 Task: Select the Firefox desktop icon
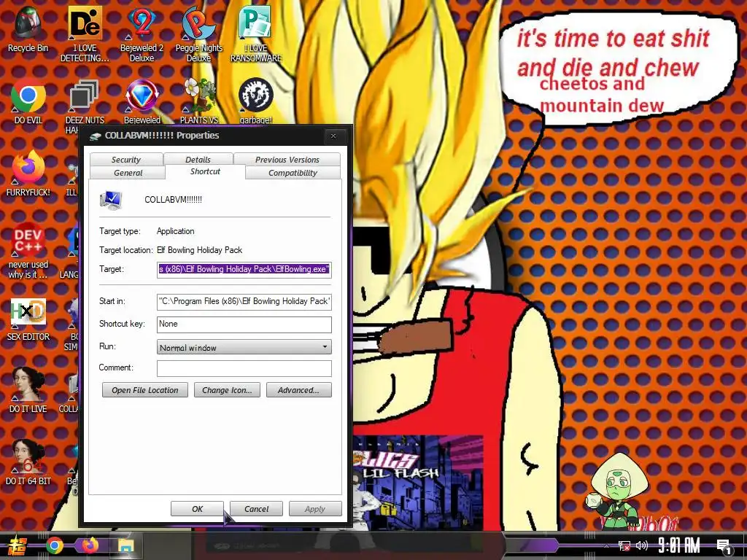[x=28, y=174]
